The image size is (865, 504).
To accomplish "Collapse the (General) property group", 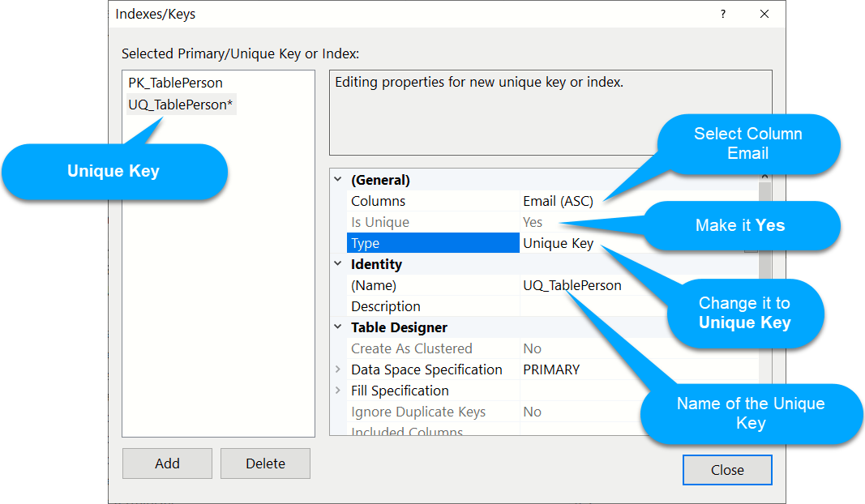I will [338, 180].
